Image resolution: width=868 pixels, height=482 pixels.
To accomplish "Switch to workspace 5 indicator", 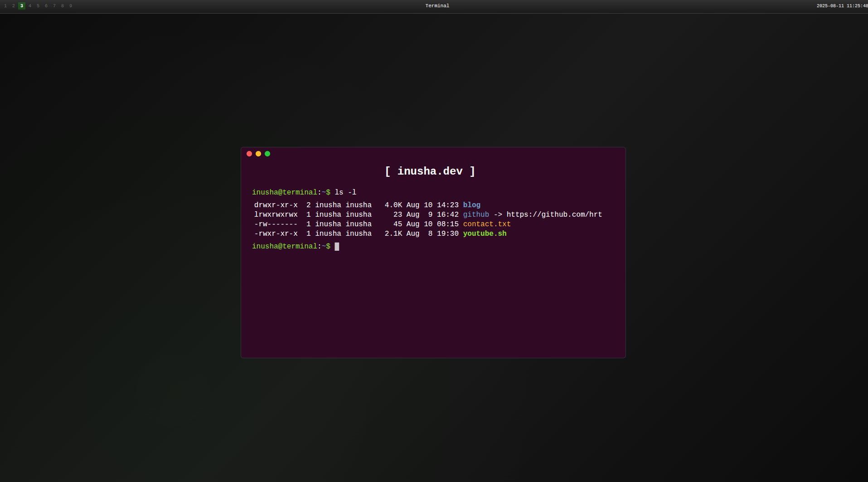I will 38,6.
